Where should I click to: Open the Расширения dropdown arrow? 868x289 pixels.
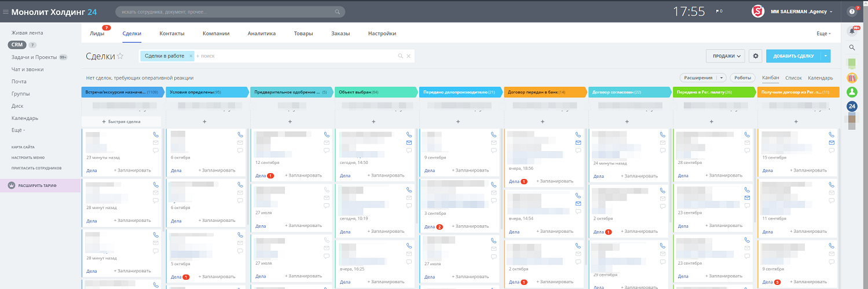pyautogui.click(x=721, y=78)
